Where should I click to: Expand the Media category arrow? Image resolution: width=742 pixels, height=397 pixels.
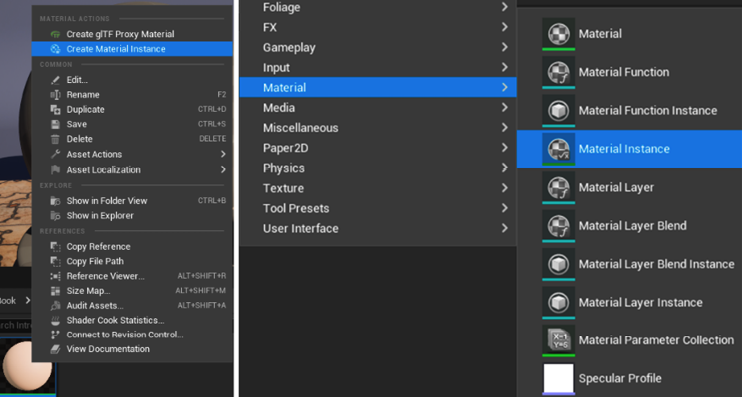(x=504, y=107)
